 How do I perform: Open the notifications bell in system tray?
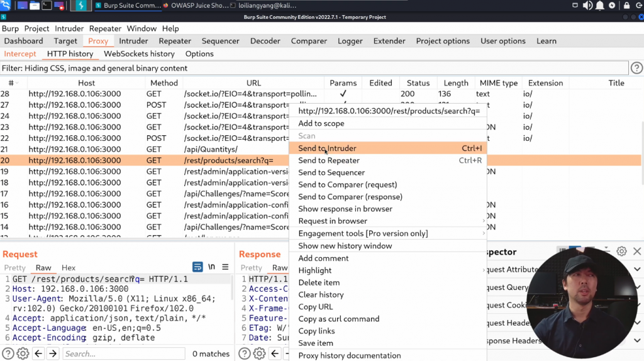(x=600, y=6)
